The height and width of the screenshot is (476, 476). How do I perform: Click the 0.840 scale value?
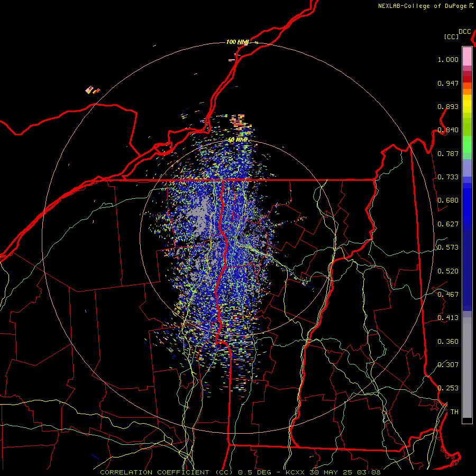(448, 130)
